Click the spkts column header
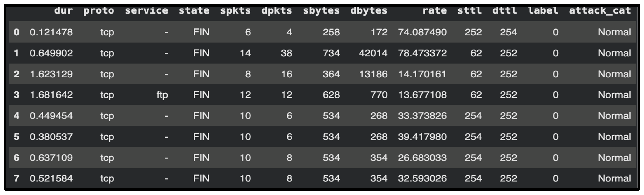 [x=235, y=11]
